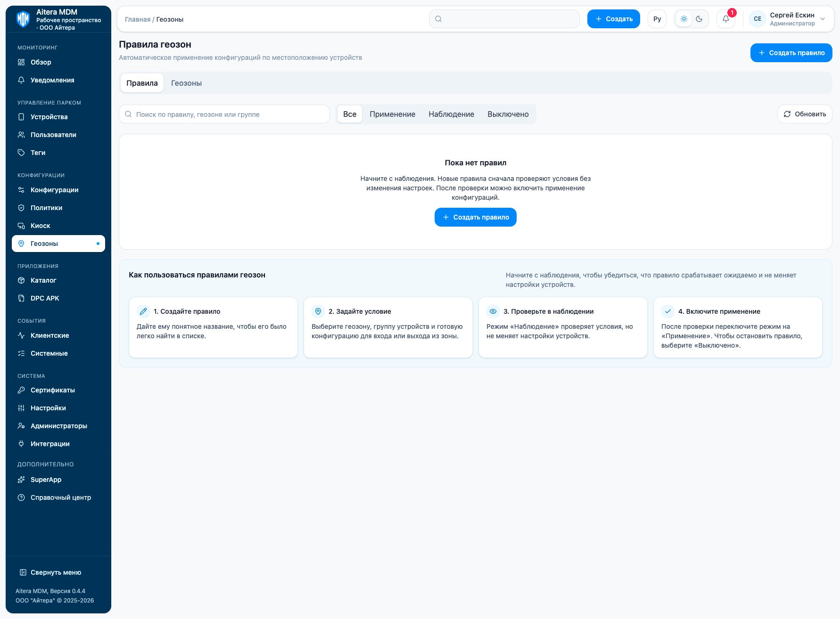
Task: Select Геозоны in the sidebar menu
Action: [58, 244]
